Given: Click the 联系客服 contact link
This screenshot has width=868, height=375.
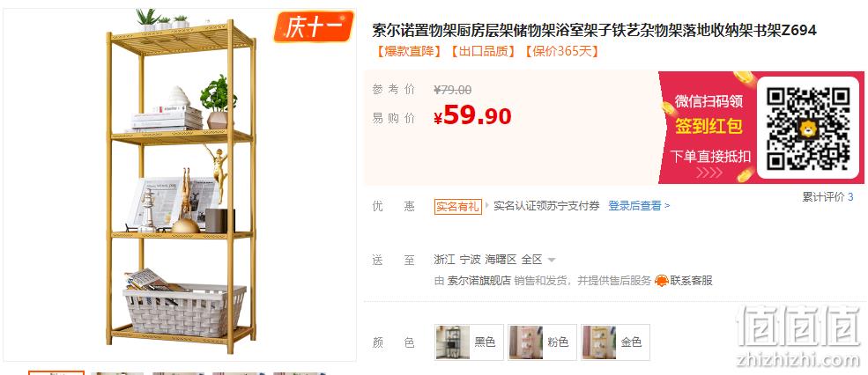Looking at the screenshot, I should coord(691,281).
